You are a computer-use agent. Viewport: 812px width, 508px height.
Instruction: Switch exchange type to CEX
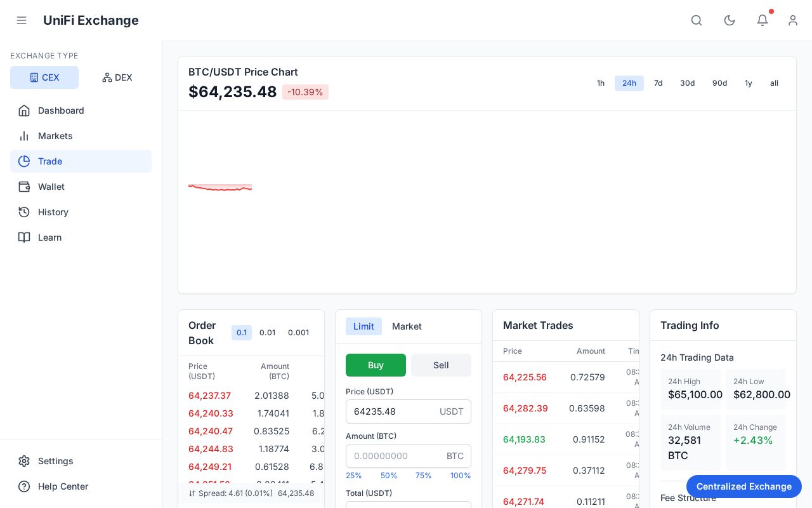[x=44, y=77]
